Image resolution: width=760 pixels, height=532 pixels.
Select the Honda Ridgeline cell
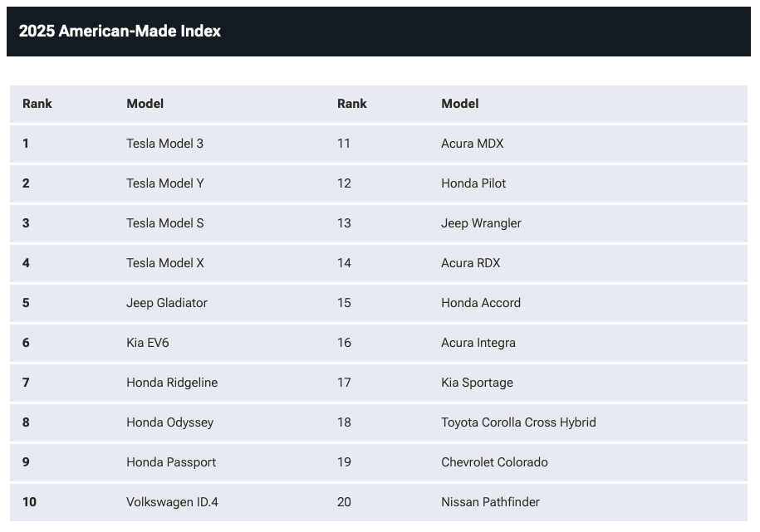172,383
